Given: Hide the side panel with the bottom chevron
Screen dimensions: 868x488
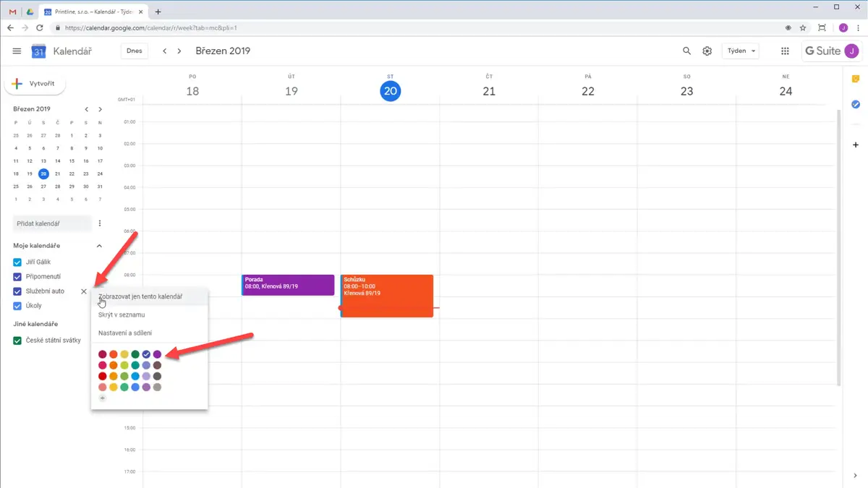Looking at the screenshot, I should (856, 475).
